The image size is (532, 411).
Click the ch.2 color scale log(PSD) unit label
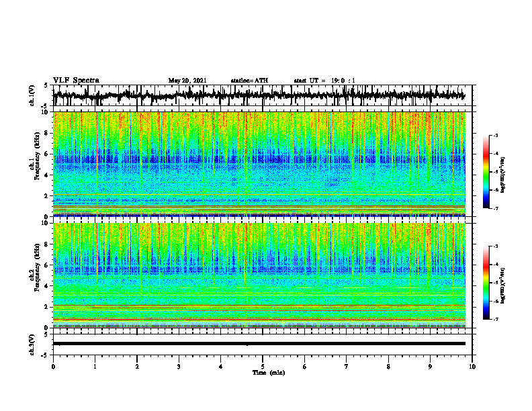tap(503, 286)
